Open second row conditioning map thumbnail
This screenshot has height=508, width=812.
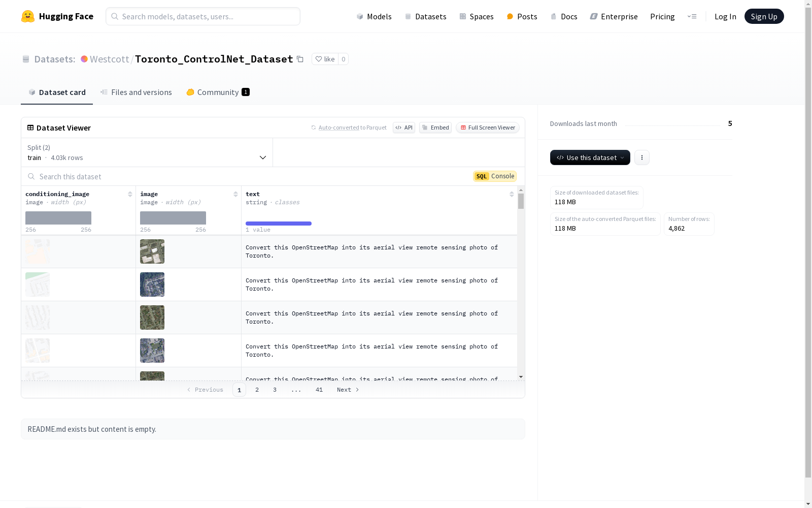click(38, 284)
